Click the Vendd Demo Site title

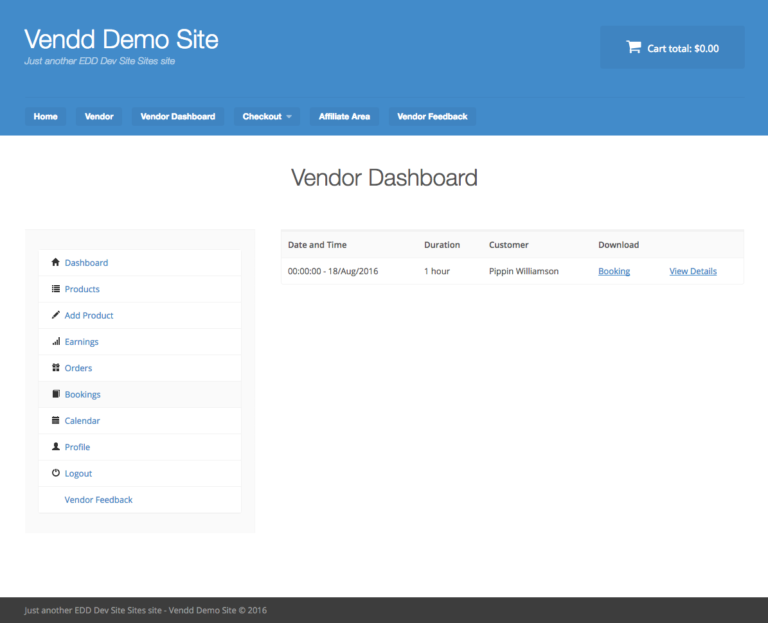(121, 39)
